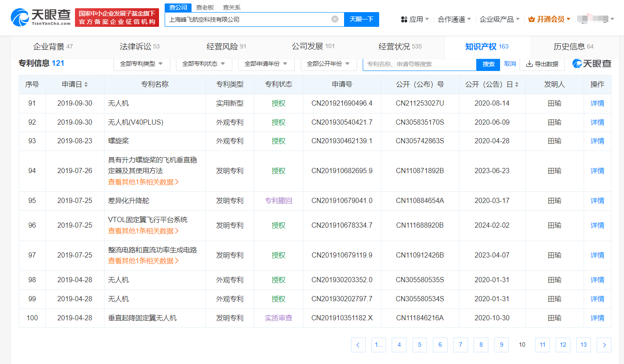Screen dimensions: 624x364
Task: Click application number CN201921690496.4
Action: (342, 103)
